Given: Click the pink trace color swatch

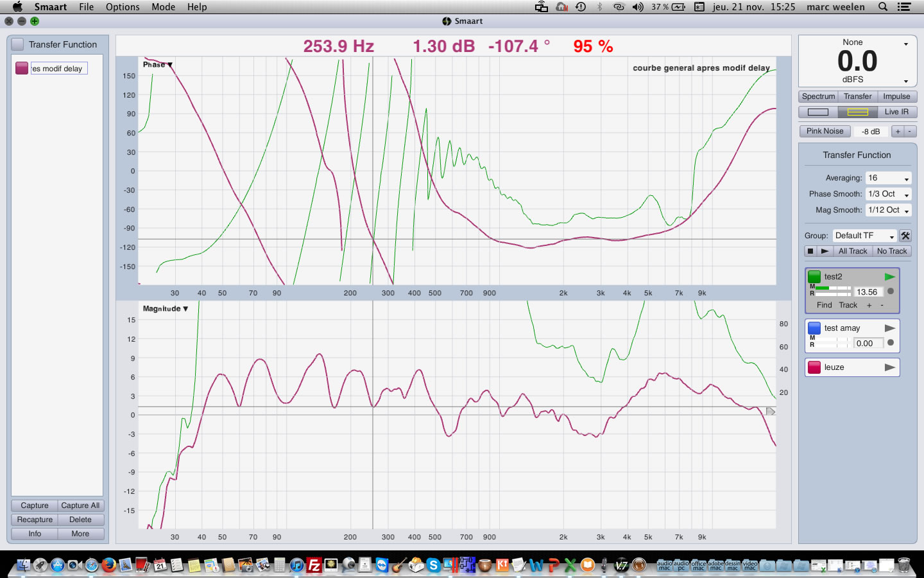Looking at the screenshot, I should (x=22, y=68).
